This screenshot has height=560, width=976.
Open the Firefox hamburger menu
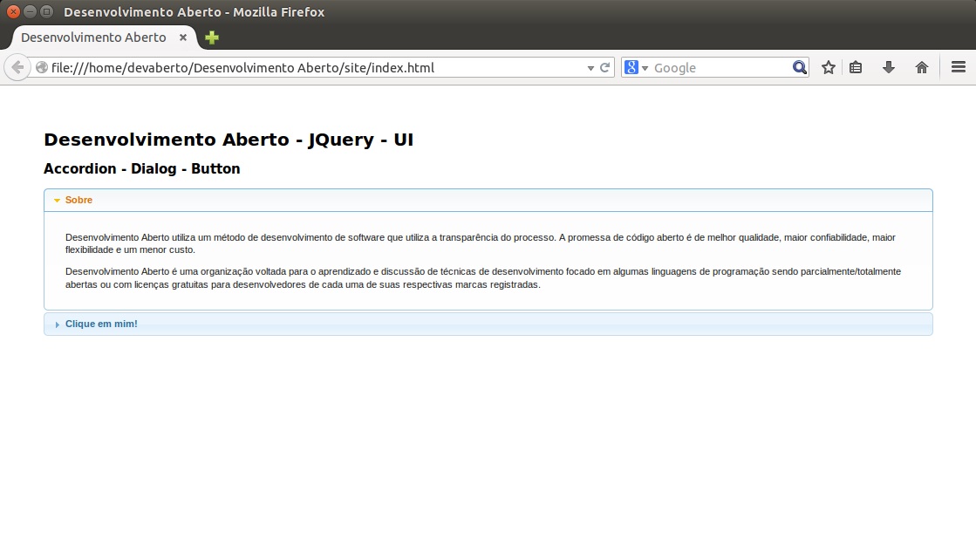coord(958,67)
